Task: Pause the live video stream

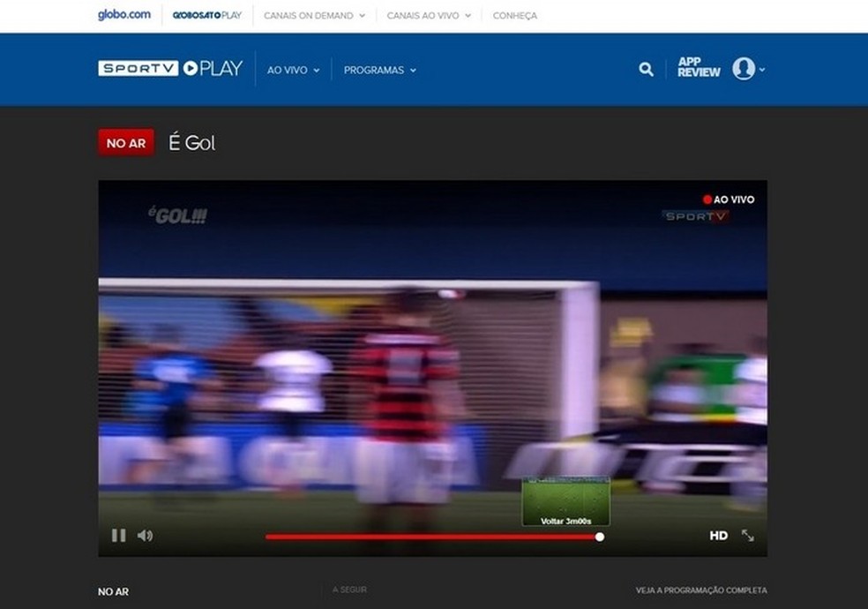Action: (117, 535)
